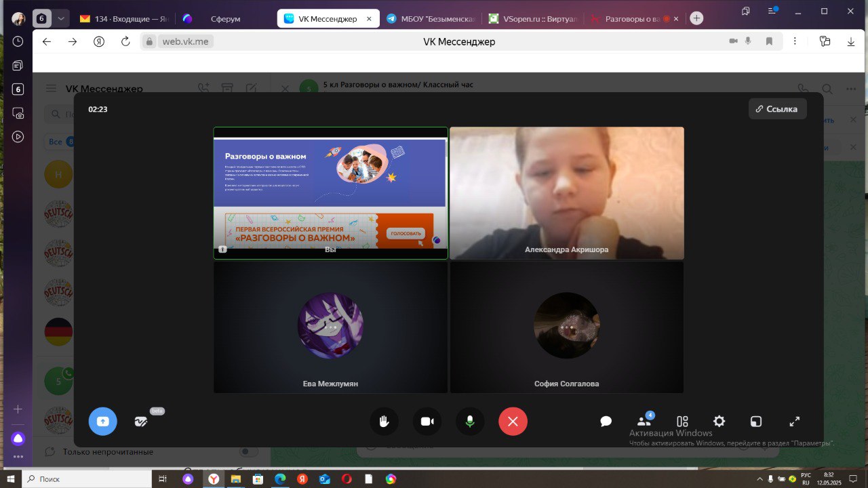Switch to the VSopen.ru tab
Screen dimensions: 868x488
tap(533, 19)
